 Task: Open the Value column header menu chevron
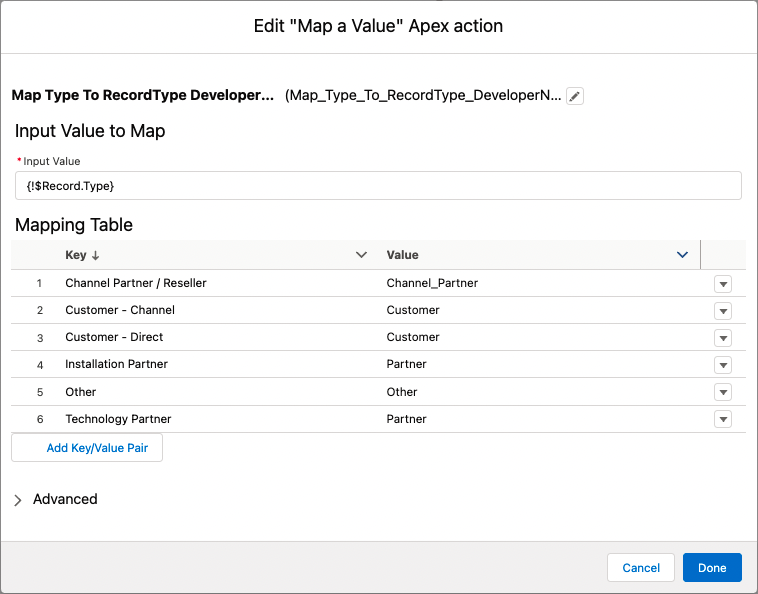683,255
